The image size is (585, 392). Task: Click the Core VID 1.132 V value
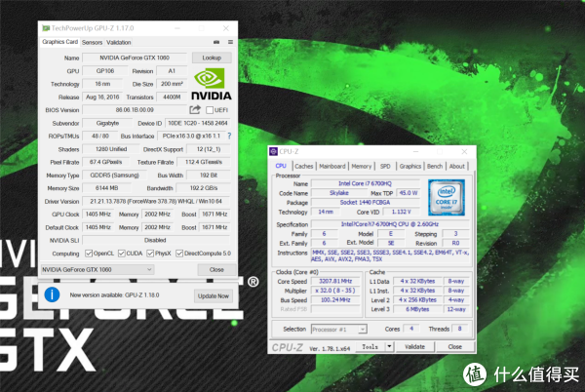[x=401, y=212]
